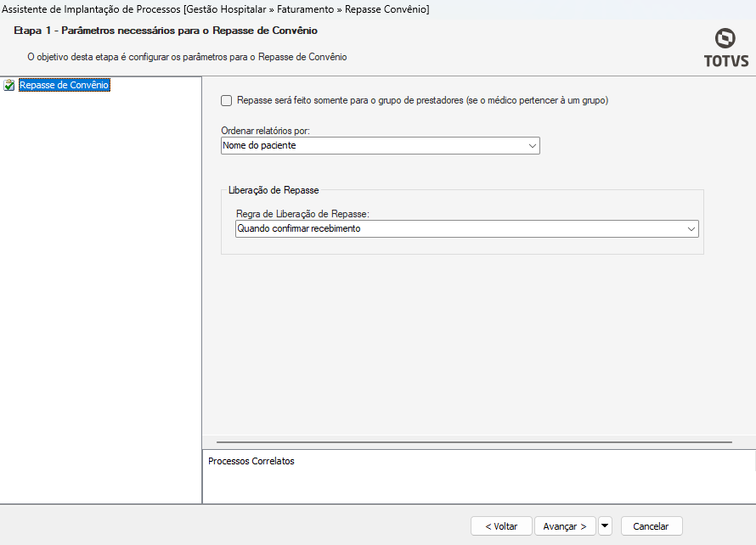Click the Regra de Liberação de Repasse label

point(302,214)
